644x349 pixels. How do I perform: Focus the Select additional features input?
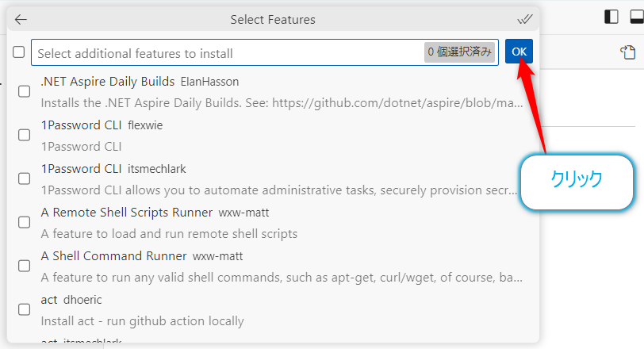tap(228, 52)
